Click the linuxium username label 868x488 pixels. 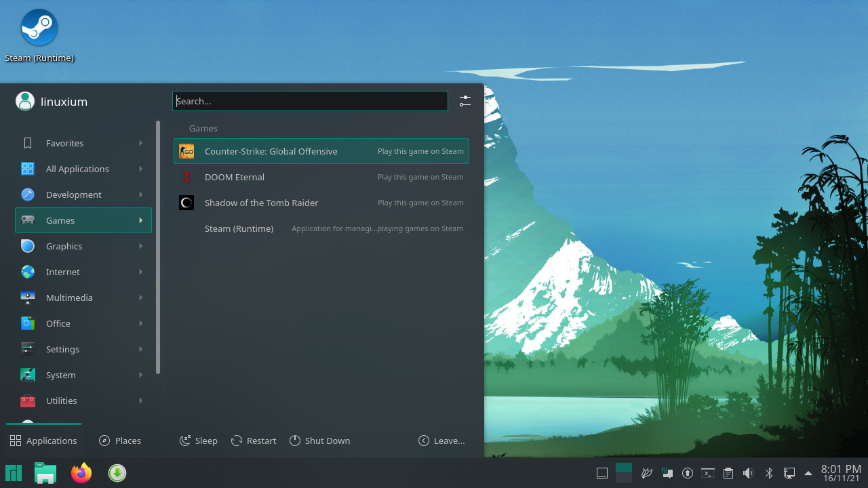click(64, 102)
